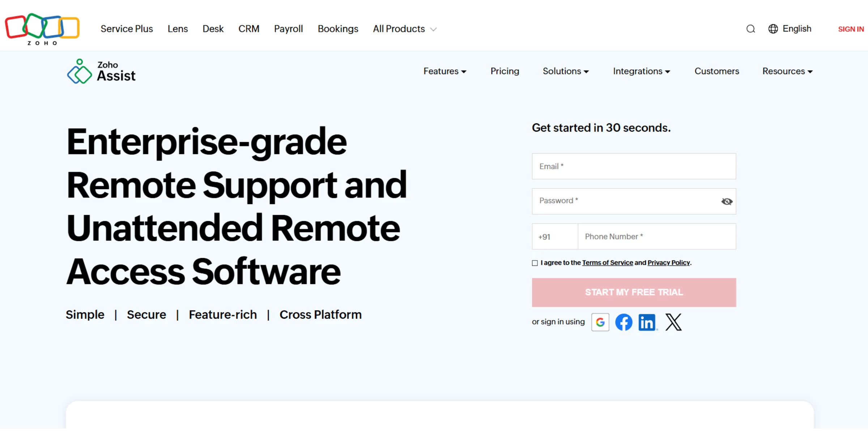Click the globe language icon
868x434 pixels.
coord(773,29)
